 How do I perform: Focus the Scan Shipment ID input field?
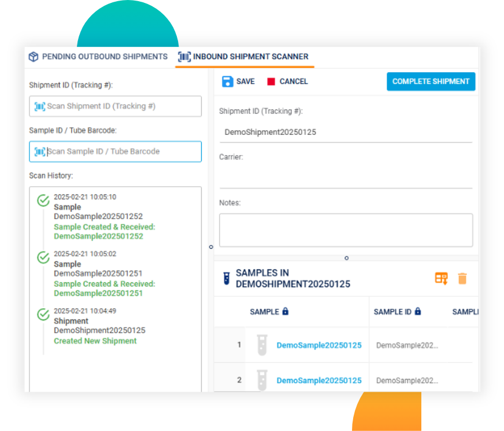coord(116,106)
